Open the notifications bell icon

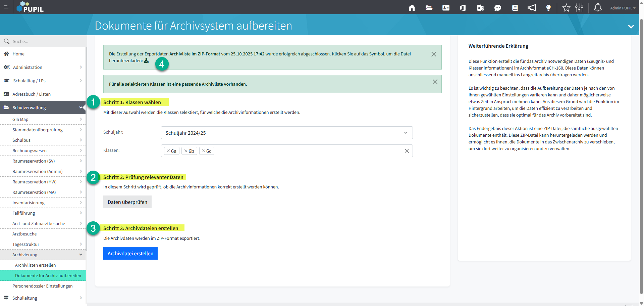click(598, 7)
